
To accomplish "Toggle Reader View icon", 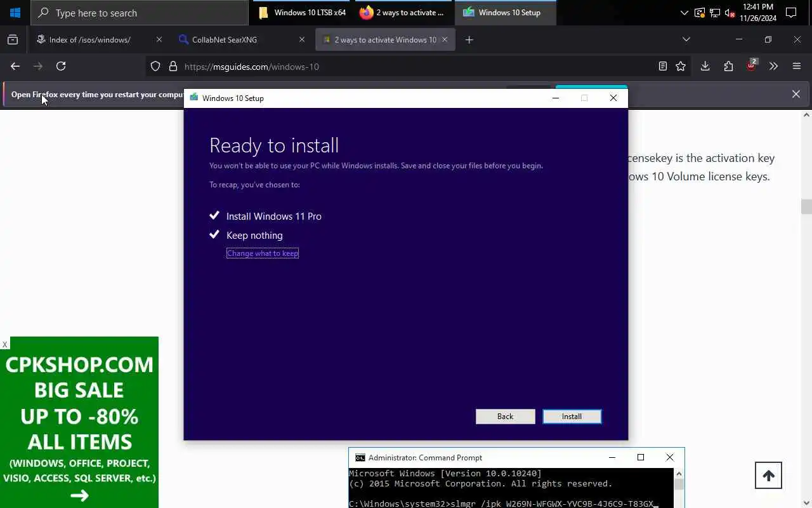I will click(662, 66).
